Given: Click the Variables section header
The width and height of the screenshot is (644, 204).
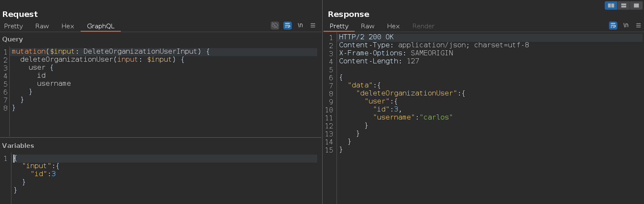Looking at the screenshot, I should (18, 146).
